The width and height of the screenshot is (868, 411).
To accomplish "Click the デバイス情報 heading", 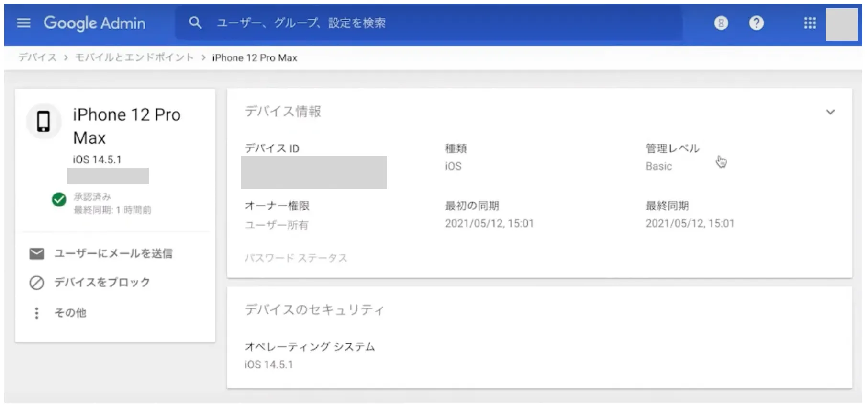I will point(283,111).
